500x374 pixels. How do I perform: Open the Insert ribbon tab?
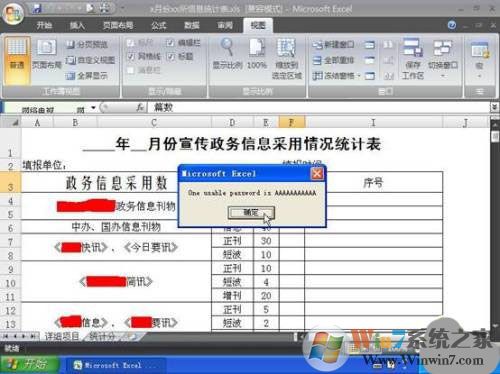(x=77, y=25)
